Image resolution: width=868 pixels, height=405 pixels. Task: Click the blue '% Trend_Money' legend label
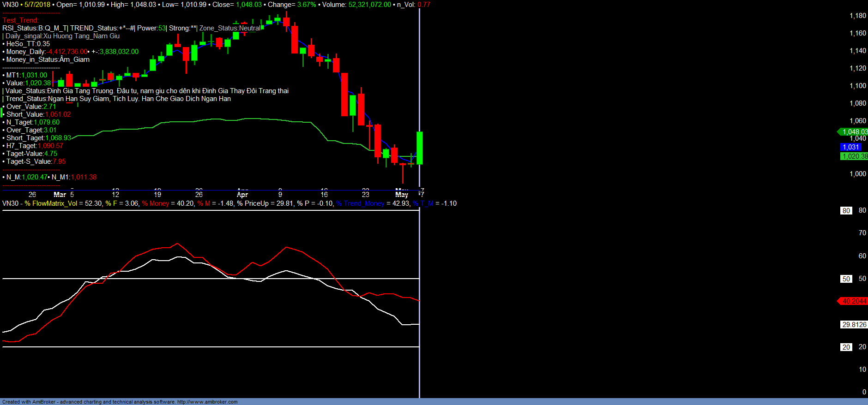360,203
